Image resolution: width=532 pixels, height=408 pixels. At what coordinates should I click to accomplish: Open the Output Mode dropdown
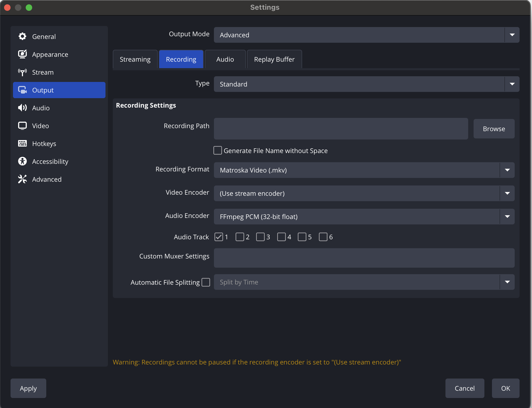(x=366, y=35)
